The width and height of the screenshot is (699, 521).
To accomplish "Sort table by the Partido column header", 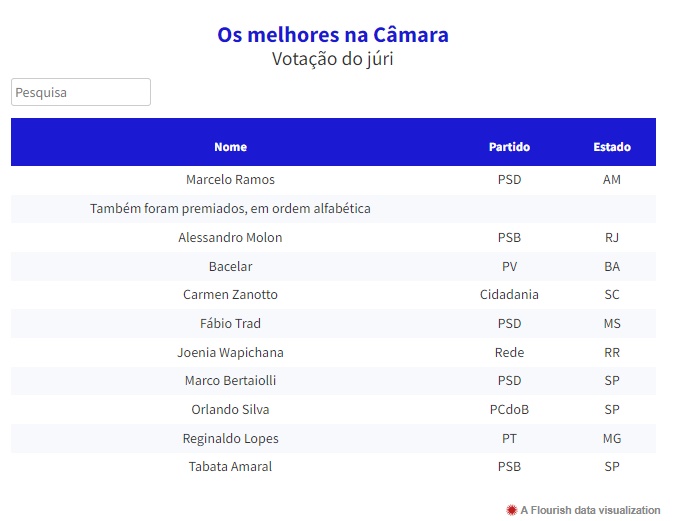I will [509, 147].
